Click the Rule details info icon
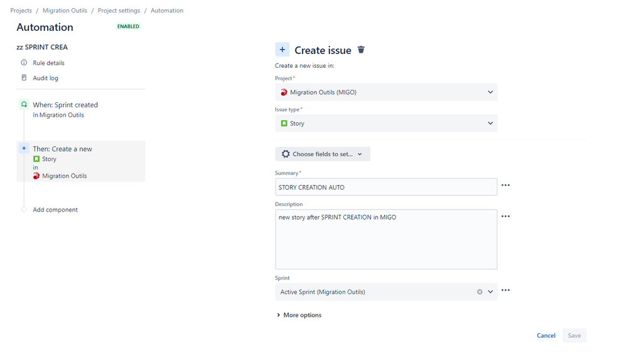627x364 pixels. click(x=24, y=62)
